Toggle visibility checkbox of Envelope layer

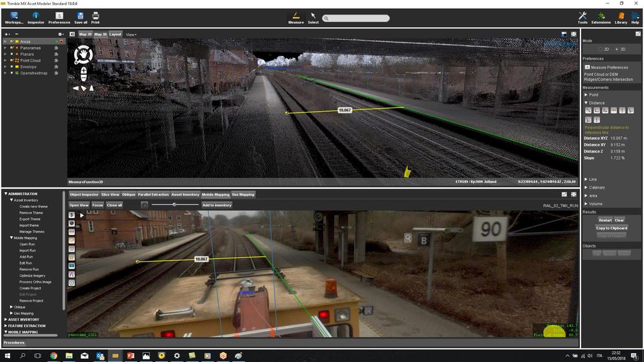pos(12,67)
